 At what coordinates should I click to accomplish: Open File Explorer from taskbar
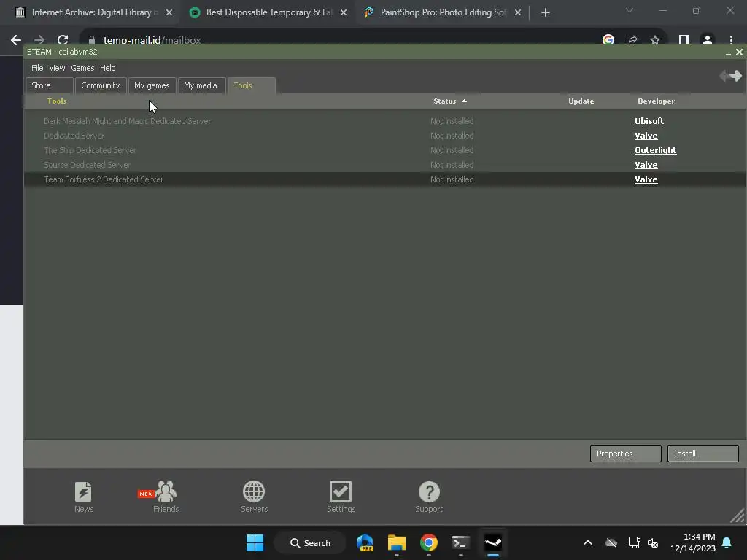(x=396, y=542)
